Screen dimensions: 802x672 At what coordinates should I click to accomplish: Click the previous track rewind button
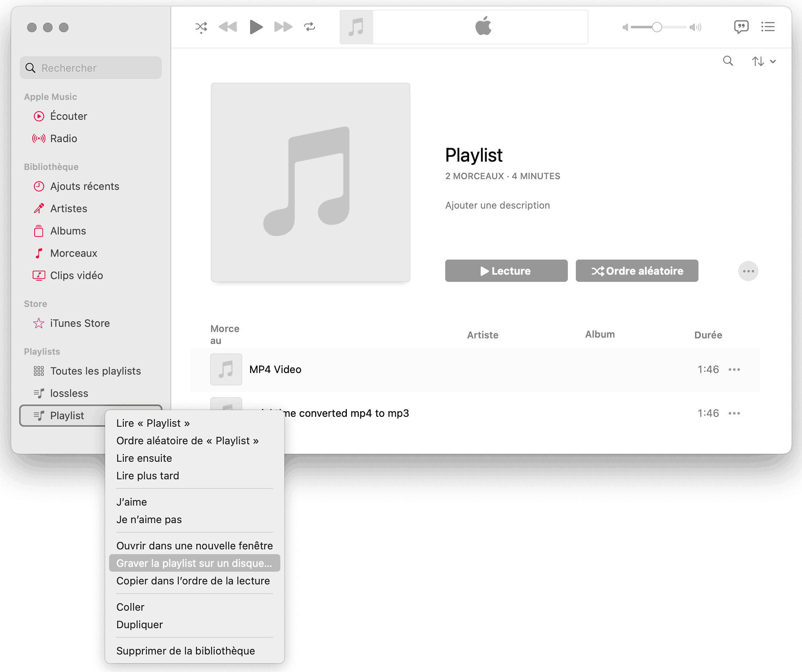click(x=228, y=27)
